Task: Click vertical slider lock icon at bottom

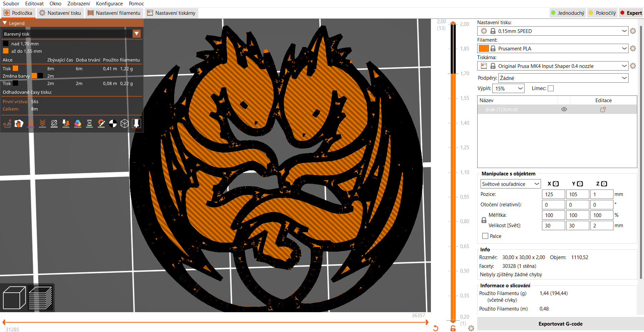Action: point(453,328)
